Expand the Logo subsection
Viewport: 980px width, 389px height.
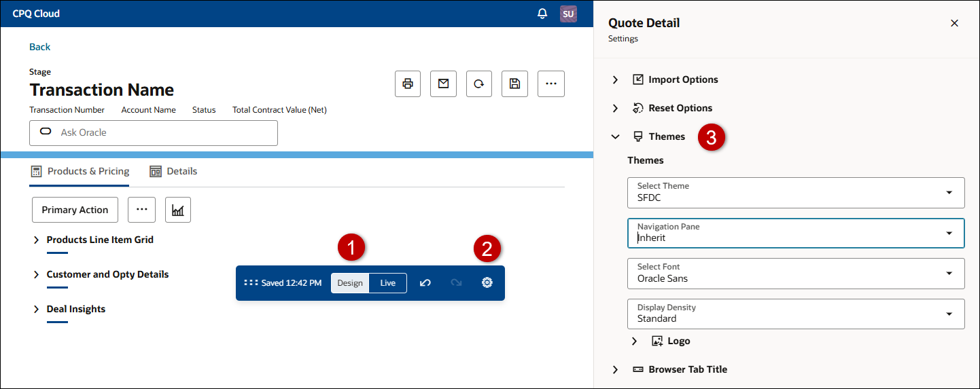point(634,341)
